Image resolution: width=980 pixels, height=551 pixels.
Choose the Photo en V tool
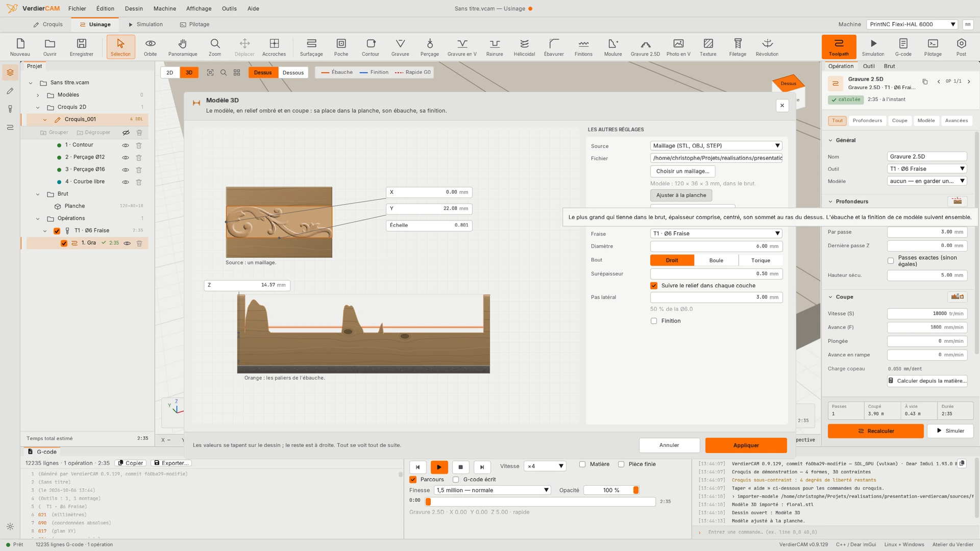[678, 47]
